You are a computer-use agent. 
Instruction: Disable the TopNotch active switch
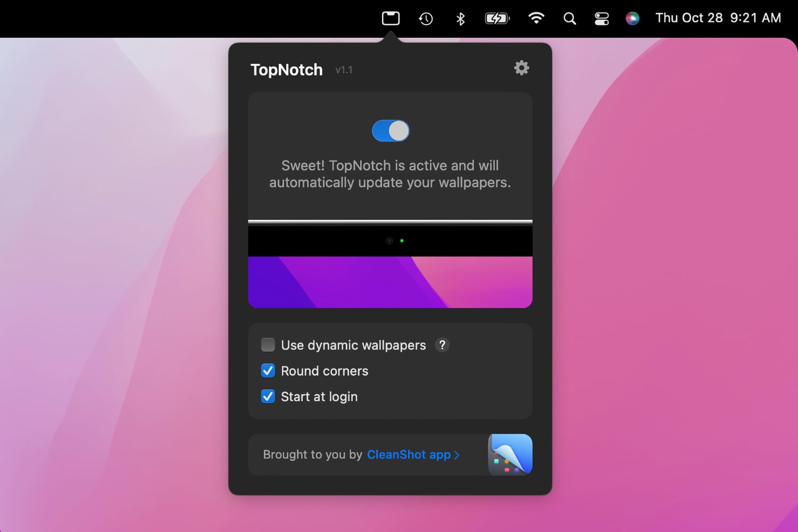390,130
